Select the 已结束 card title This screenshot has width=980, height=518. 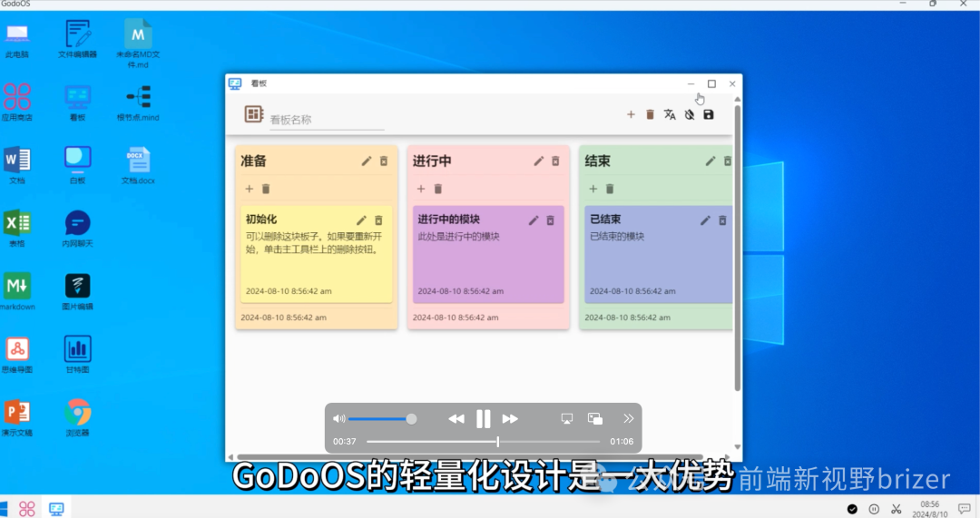click(605, 220)
